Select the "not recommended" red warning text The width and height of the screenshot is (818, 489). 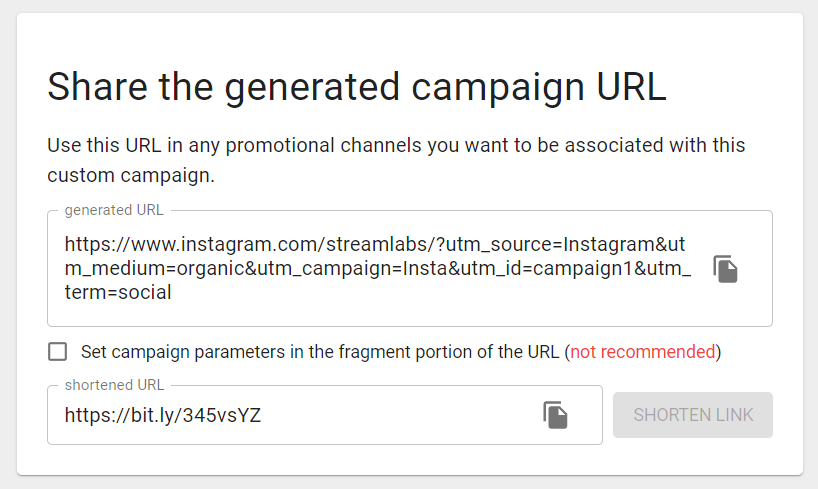click(x=643, y=352)
